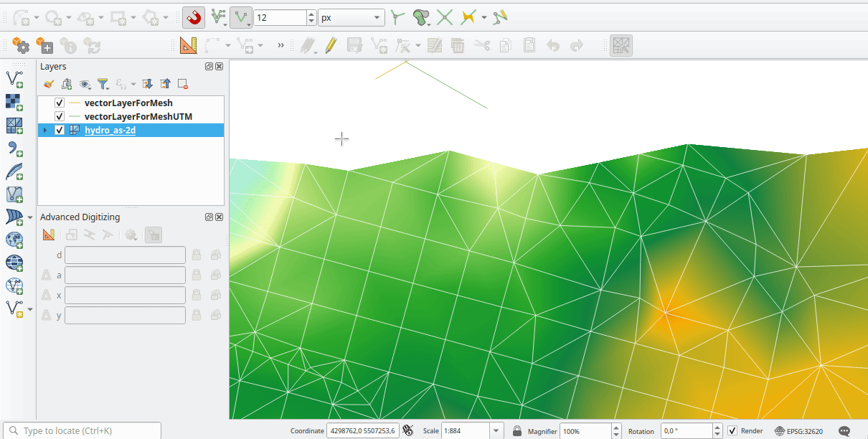
Task: Click the Type to locate search field
Action: (86, 431)
